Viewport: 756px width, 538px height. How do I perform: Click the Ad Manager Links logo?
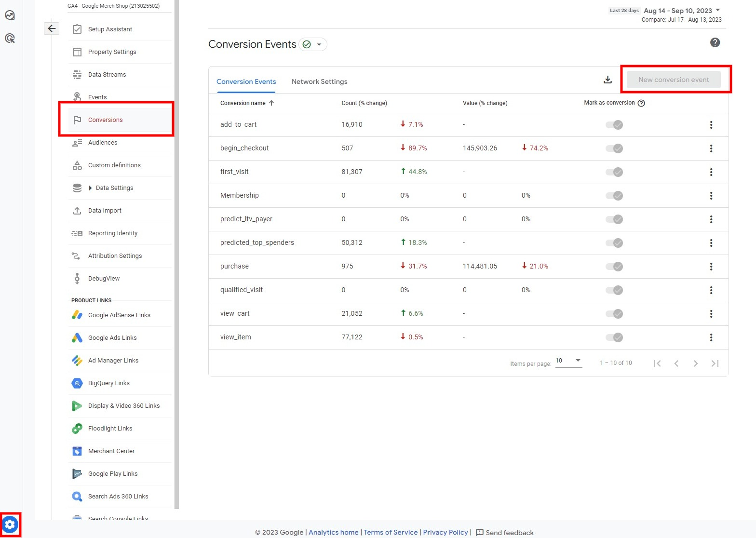[77, 361]
